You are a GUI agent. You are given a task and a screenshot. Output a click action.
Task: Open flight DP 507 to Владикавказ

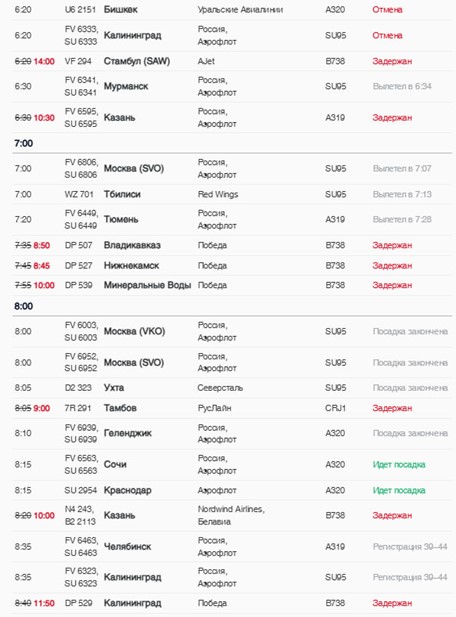232,246
